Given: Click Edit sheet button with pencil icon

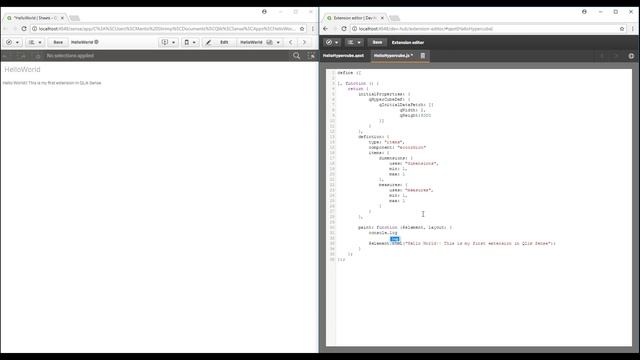Looking at the screenshot, I should tap(218, 42).
